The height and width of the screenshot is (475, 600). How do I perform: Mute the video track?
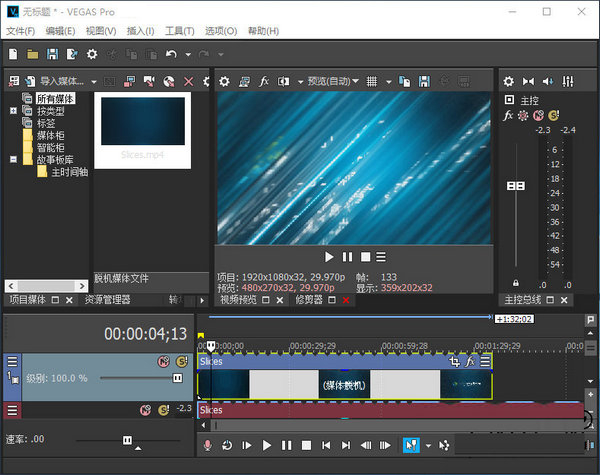[163, 361]
